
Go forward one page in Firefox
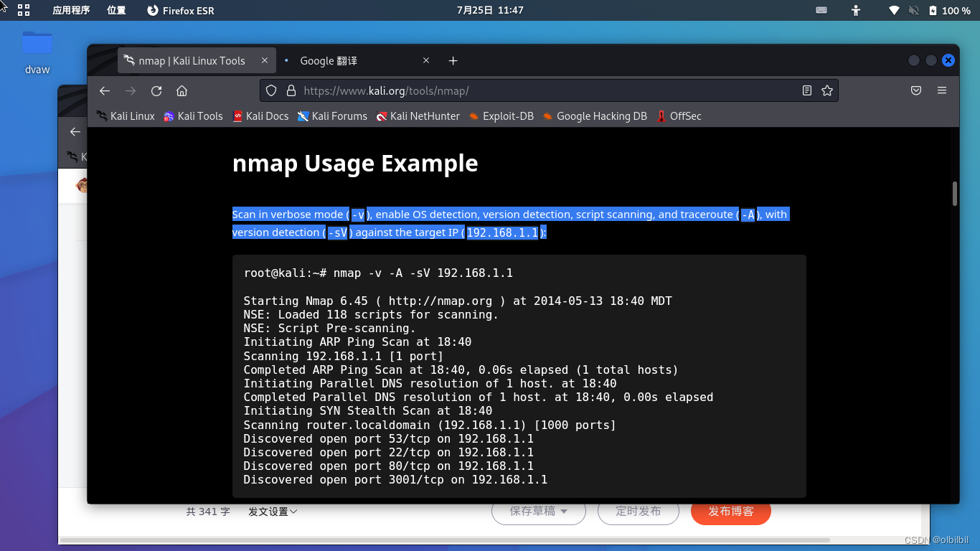[x=131, y=90]
